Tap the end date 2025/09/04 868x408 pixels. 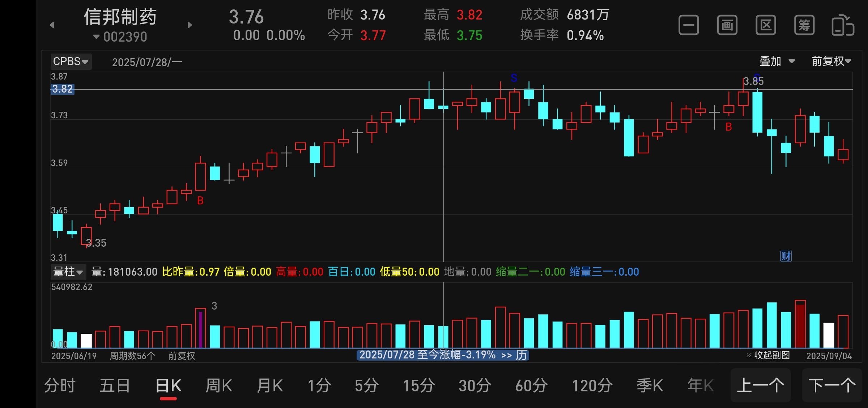[x=829, y=356]
